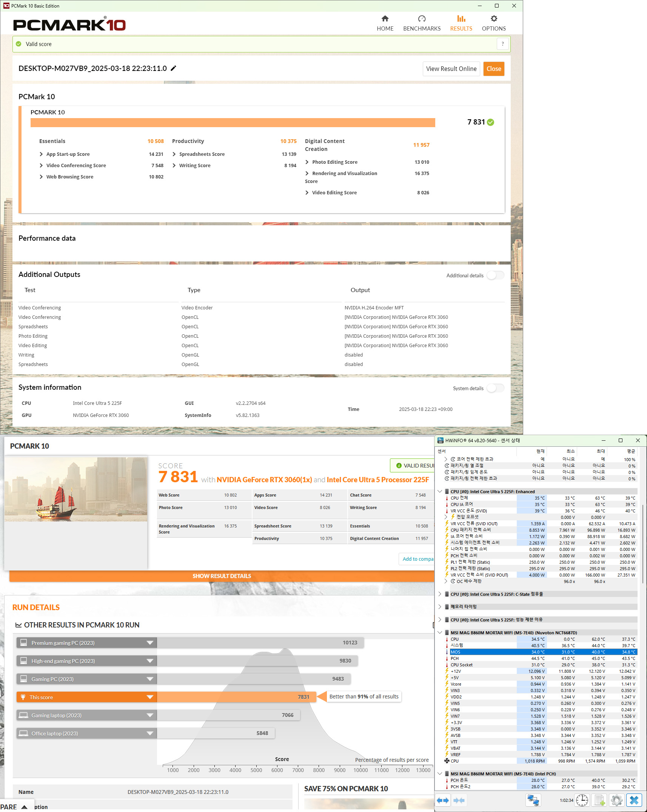Click HWiNFO blue X close sensors icon
This screenshot has width=647, height=812.
(634, 800)
